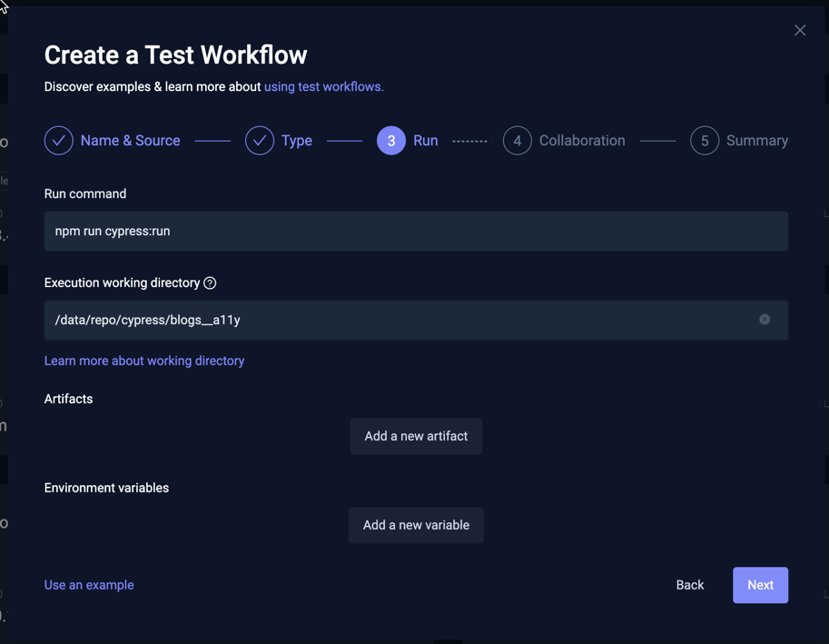Close the Create a Test Workflow dialog
Screen dimensions: 829x644
pos(800,30)
